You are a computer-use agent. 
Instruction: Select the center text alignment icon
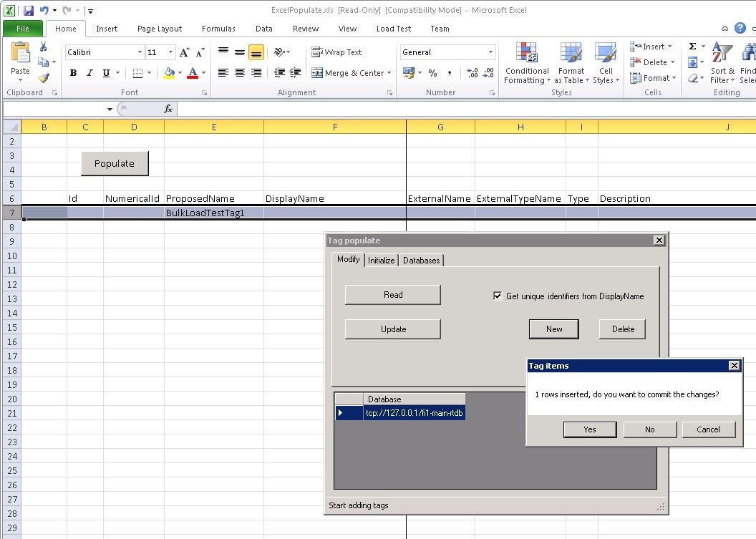240,73
